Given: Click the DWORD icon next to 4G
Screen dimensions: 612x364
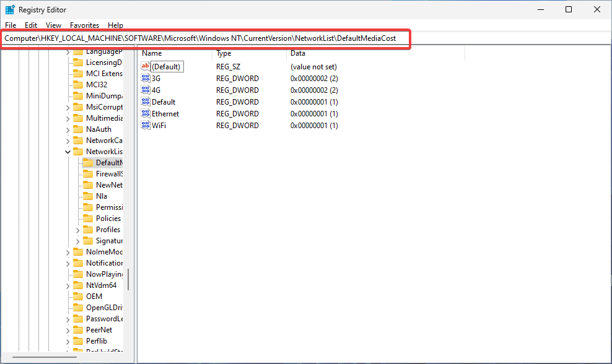Looking at the screenshot, I should 145,90.
